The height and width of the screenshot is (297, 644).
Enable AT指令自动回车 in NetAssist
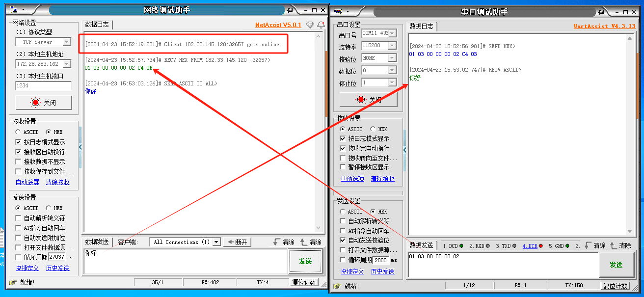19,228
